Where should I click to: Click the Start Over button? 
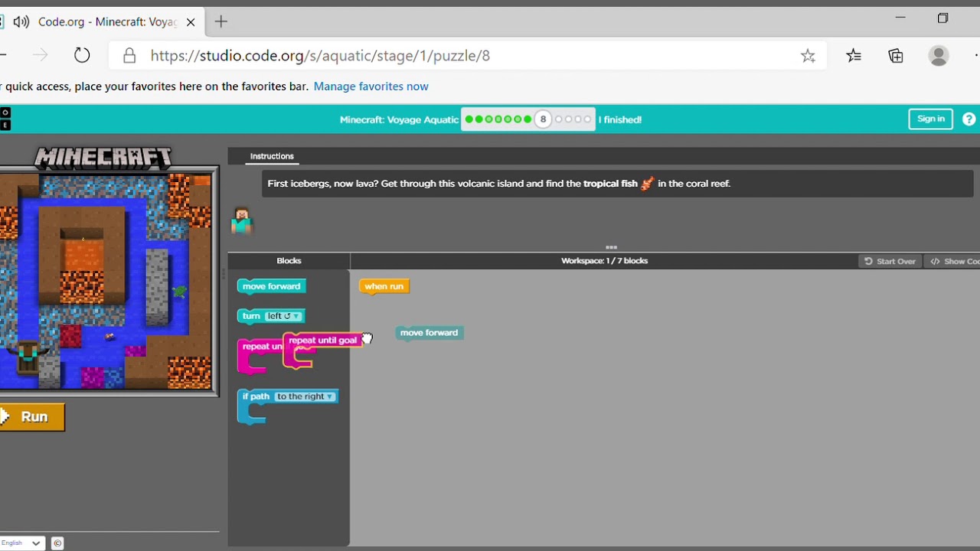[890, 261]
